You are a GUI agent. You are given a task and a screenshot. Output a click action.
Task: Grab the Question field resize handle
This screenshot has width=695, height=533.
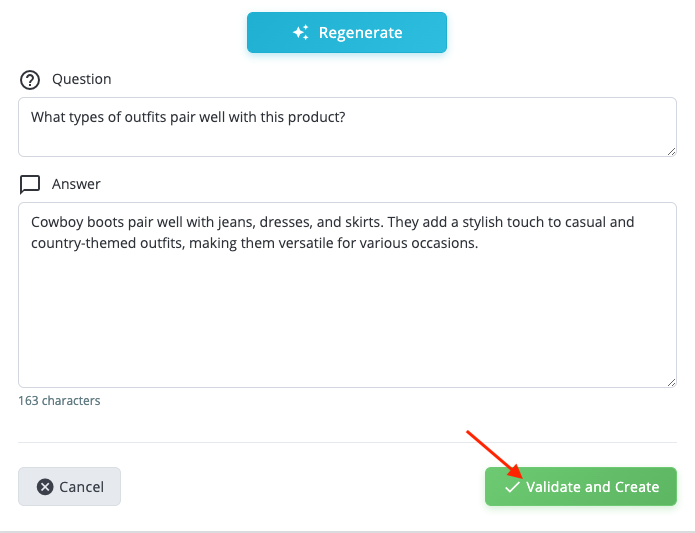(x=671, y=151)
